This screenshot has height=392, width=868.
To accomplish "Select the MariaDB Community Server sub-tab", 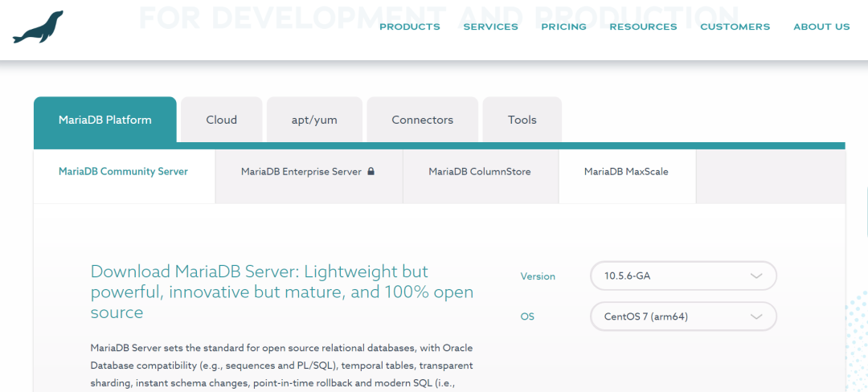I will click(123, 172).
